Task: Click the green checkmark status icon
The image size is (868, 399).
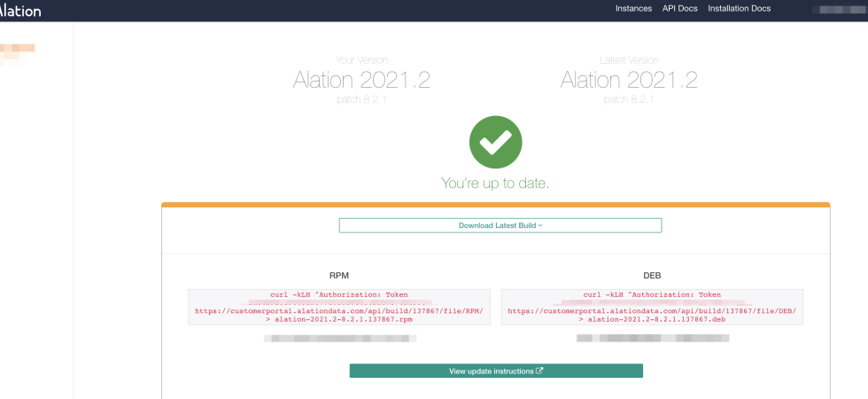Action: [495, 143]
